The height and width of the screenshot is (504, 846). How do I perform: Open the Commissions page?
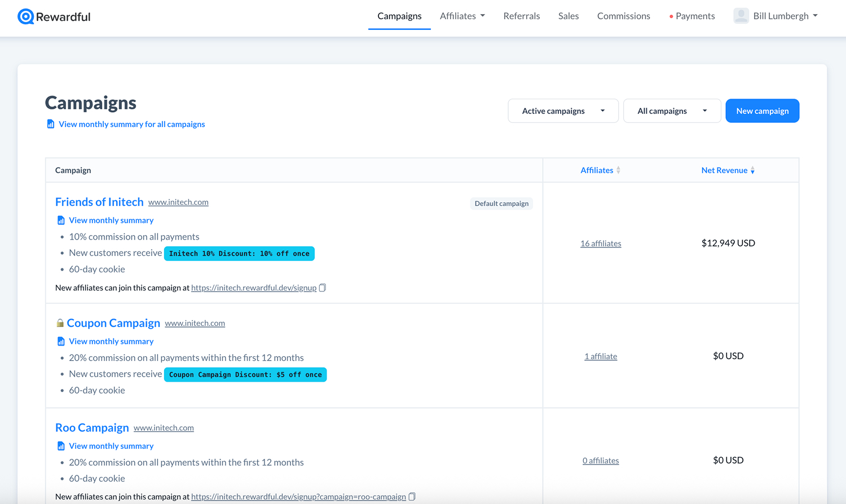pyautogui.click(x=623, y=16)
